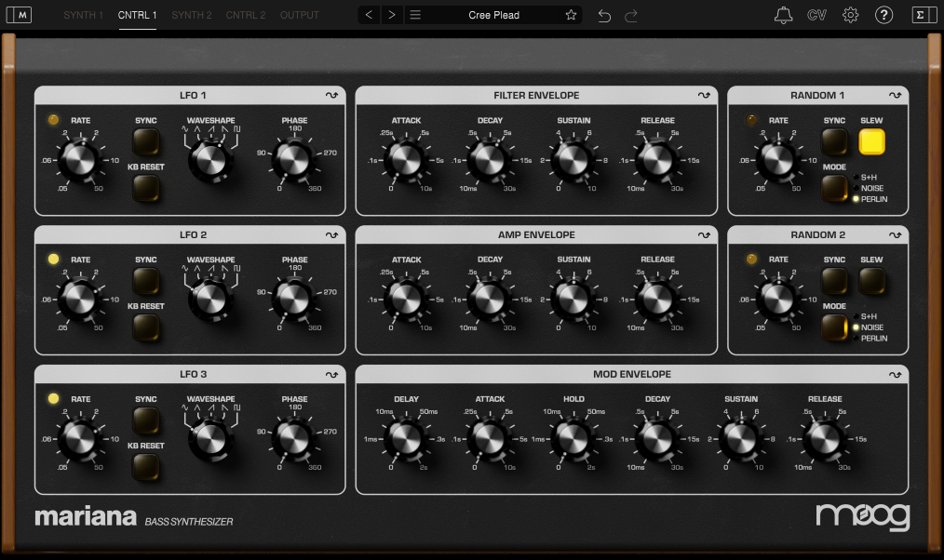Click the LFO 2 Phase knob
The width and height of the screenshot is (944, 560).
tap(294, 299)
